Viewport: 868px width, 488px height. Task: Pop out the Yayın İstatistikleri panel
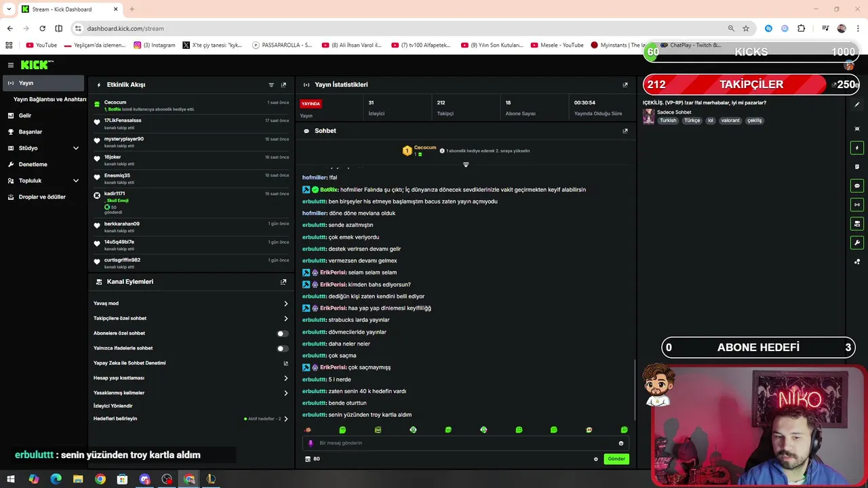tap(625, 85)
